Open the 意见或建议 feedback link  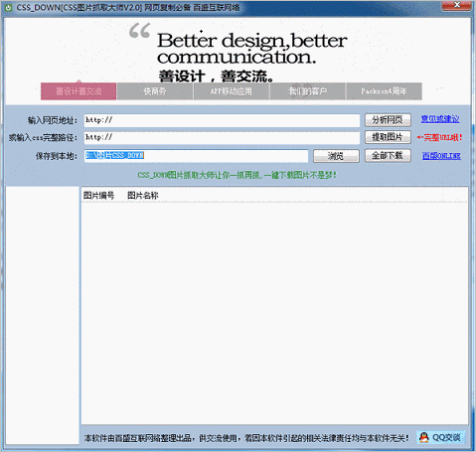pos(440,119)
